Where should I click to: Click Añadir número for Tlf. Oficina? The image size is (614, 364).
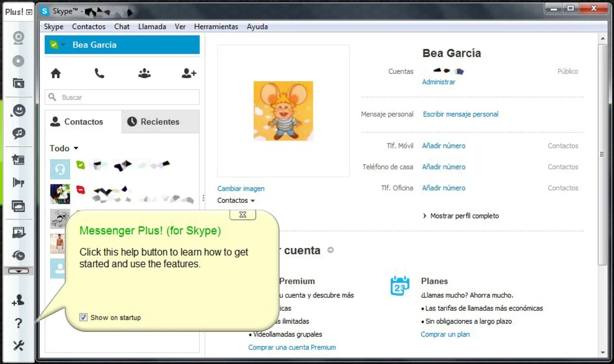click(x=444, y=187)
